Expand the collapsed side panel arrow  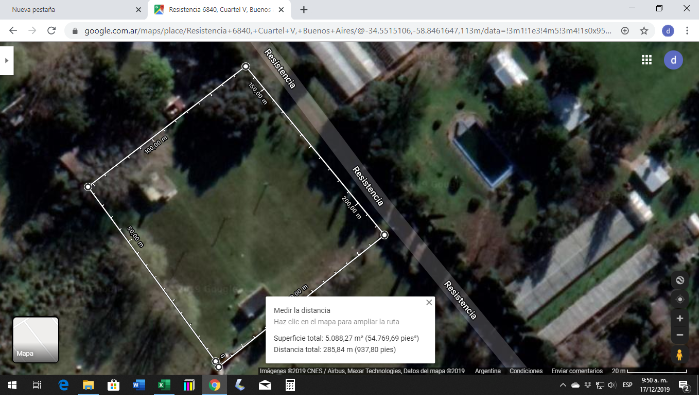(x=6, y=61)
